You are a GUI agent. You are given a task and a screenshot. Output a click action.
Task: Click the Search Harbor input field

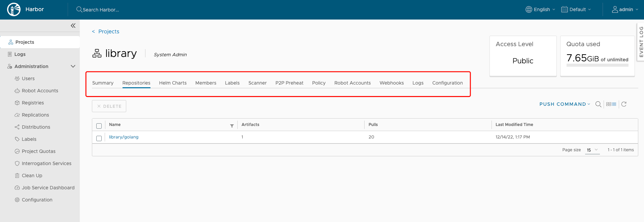point(101,10)
